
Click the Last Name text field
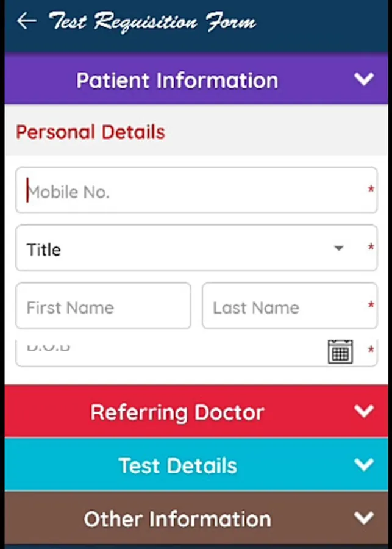point(283,306)
